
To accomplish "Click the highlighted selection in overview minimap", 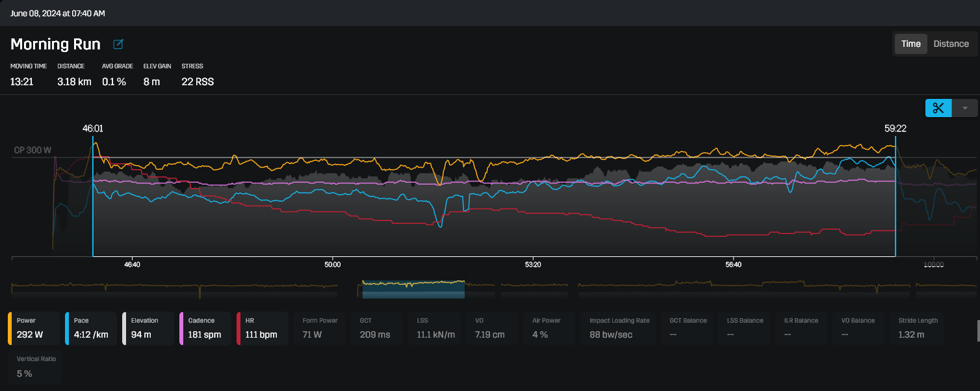I will 413,290.
